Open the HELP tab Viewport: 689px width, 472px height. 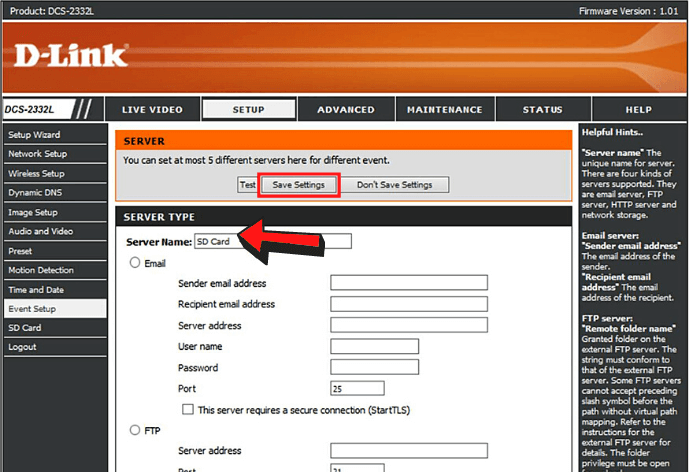click(x=639, y=109)
